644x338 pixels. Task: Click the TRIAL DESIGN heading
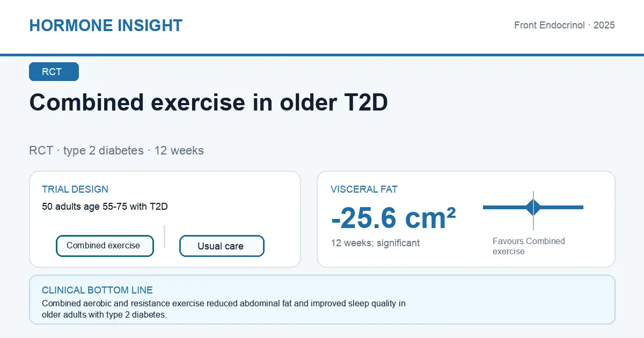point(75,189)
